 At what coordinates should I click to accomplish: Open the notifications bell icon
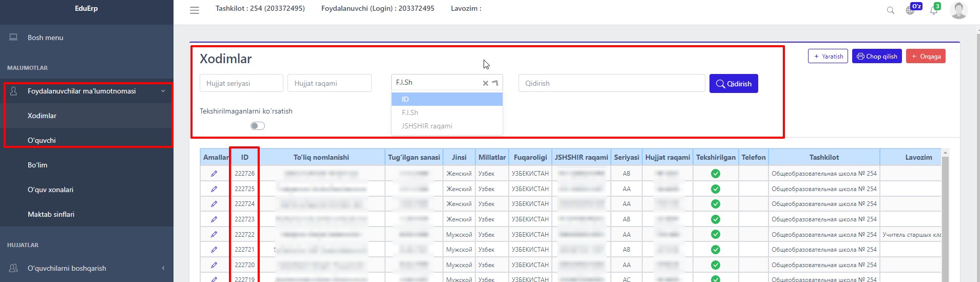point(933,10)
